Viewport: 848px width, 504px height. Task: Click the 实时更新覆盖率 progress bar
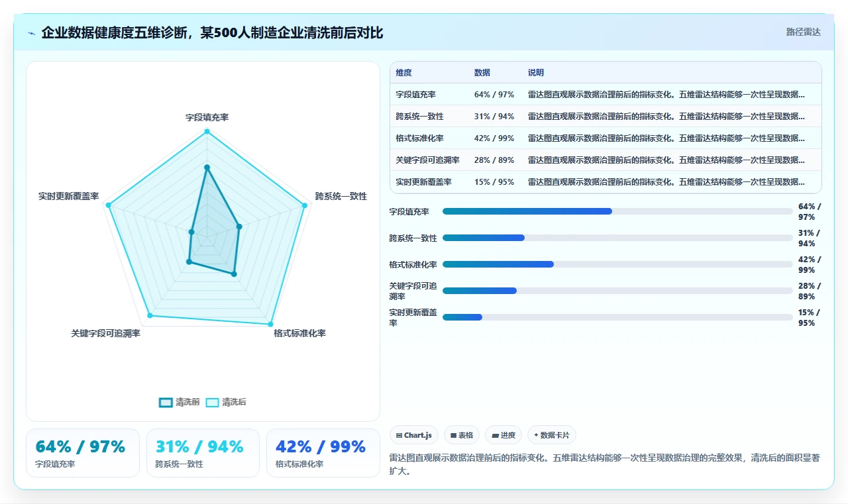click(617, 317)
